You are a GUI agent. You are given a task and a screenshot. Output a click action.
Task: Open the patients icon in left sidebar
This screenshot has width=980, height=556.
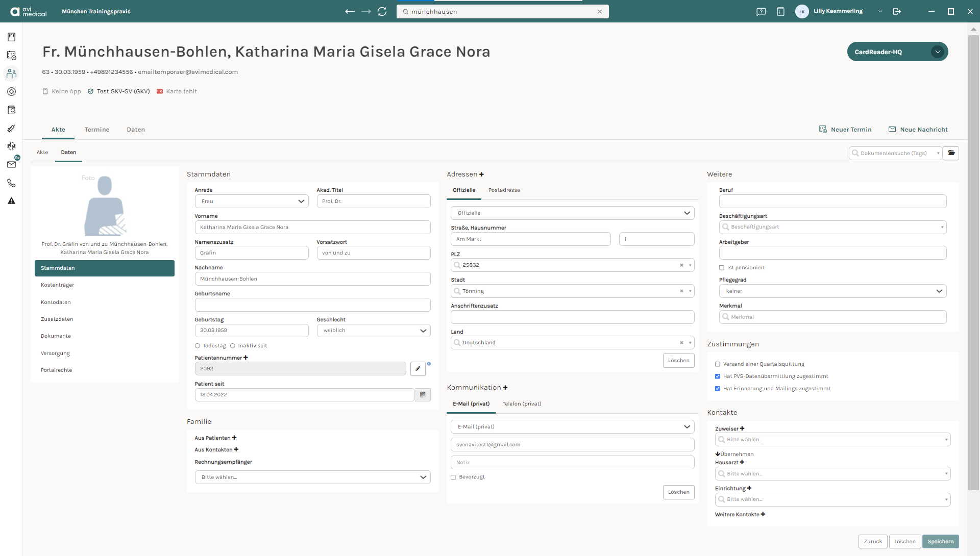[11, 73]
